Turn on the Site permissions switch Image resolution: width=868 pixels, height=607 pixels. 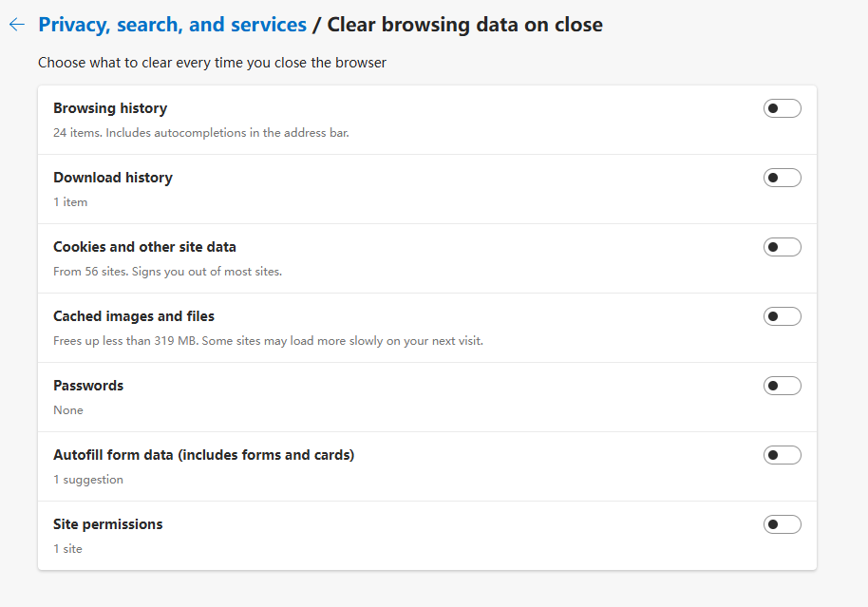click(x=782, y=524)
